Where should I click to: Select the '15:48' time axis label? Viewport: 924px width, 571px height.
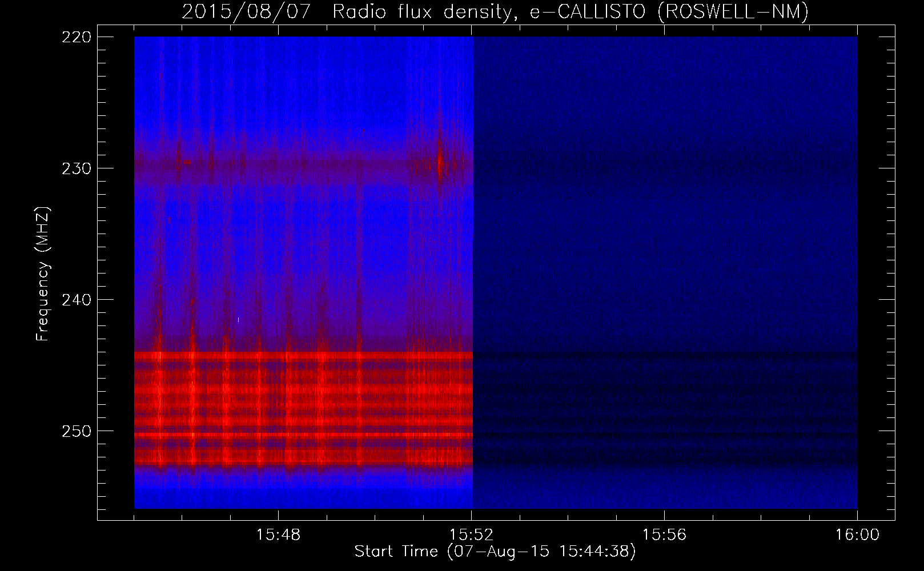[x=278, y=535]
